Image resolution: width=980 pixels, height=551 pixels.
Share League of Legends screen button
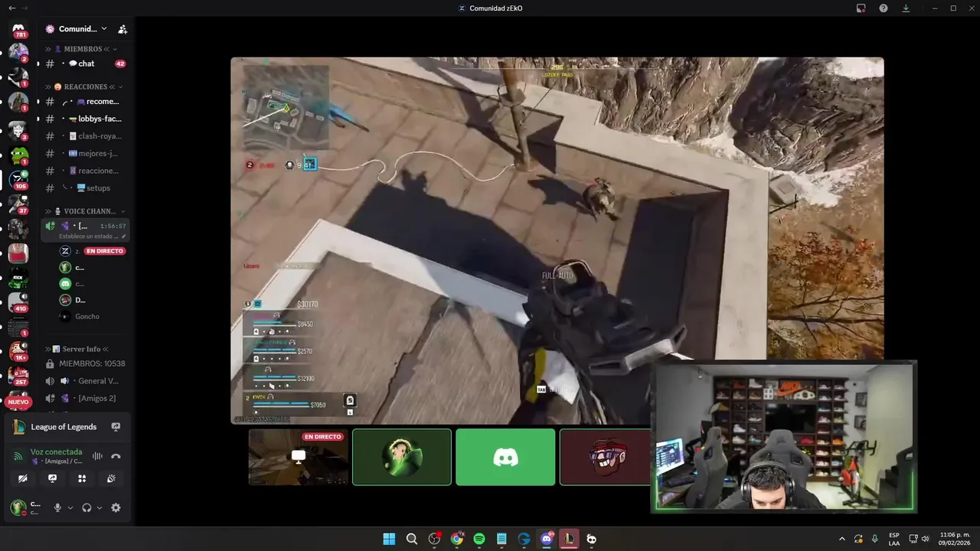point(116,427)
